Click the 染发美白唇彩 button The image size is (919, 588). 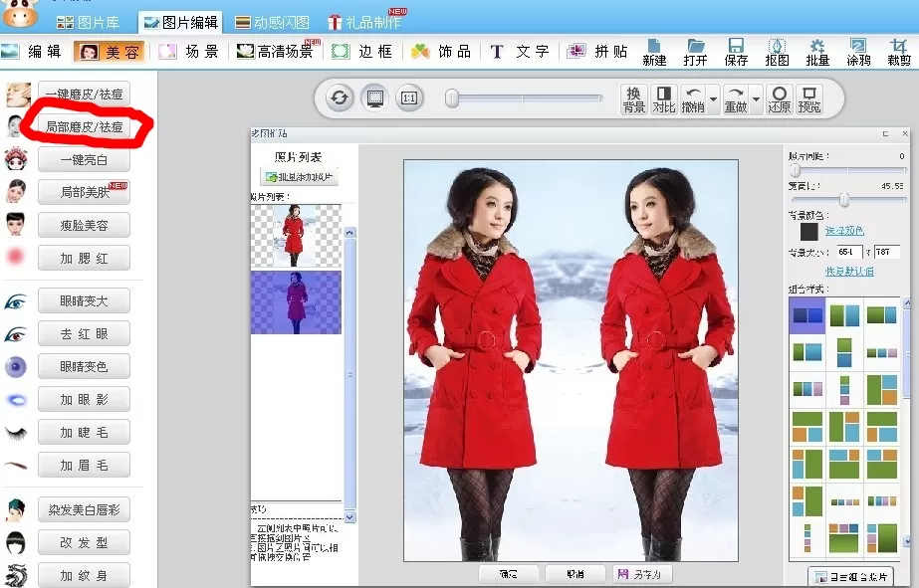(x=85, y=509)
